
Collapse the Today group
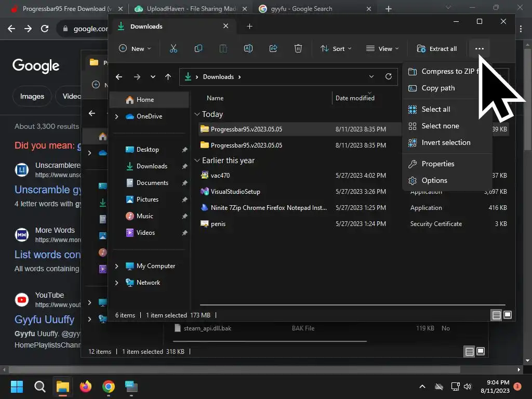pos(197,114)
